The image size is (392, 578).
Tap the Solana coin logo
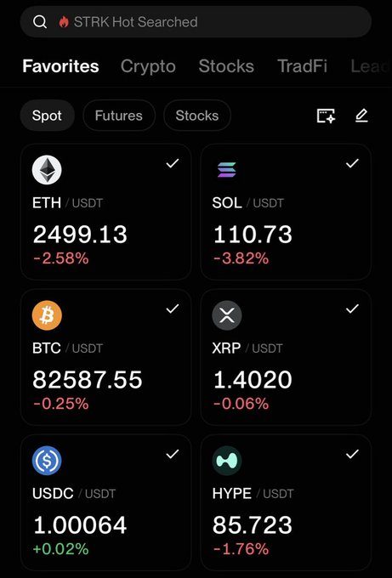pyautogui.click(x=227, y=169)
